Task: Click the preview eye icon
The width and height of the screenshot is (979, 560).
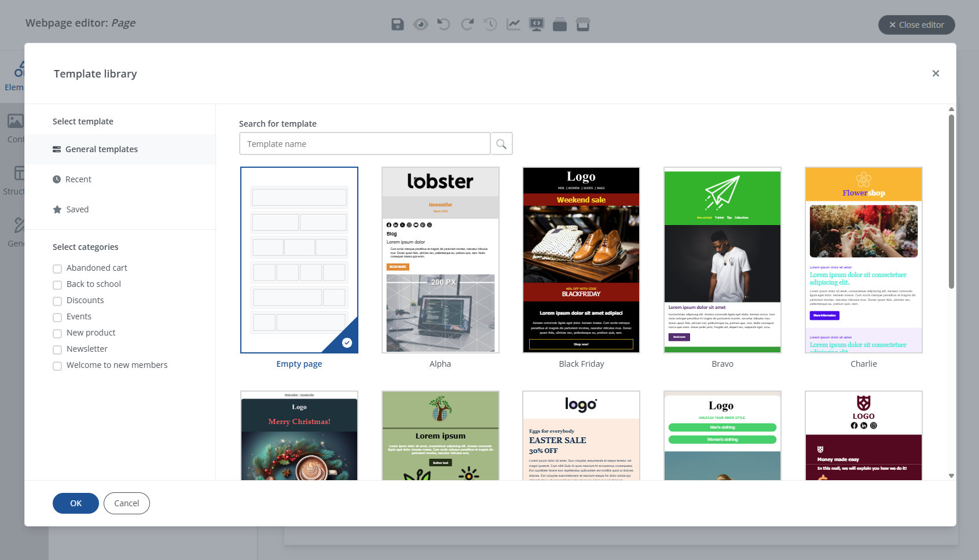Action: click(421, 24)
